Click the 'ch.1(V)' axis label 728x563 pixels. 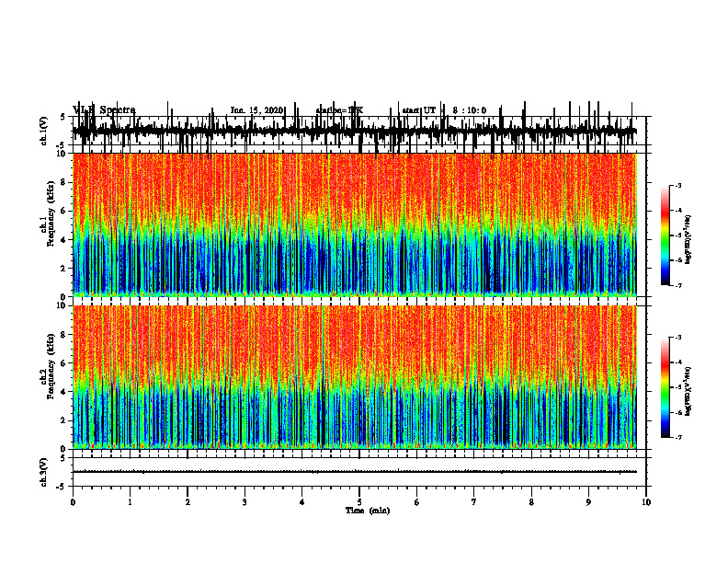click(x=44, y=131)
